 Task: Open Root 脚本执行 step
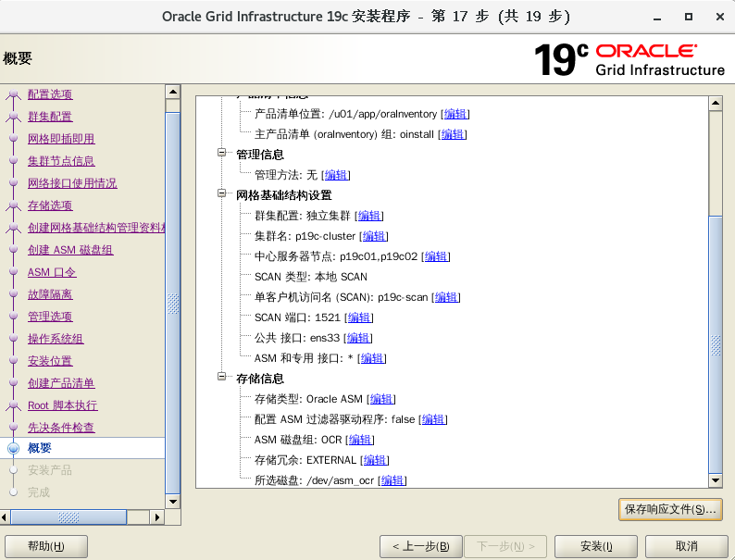tap(62, 405)
